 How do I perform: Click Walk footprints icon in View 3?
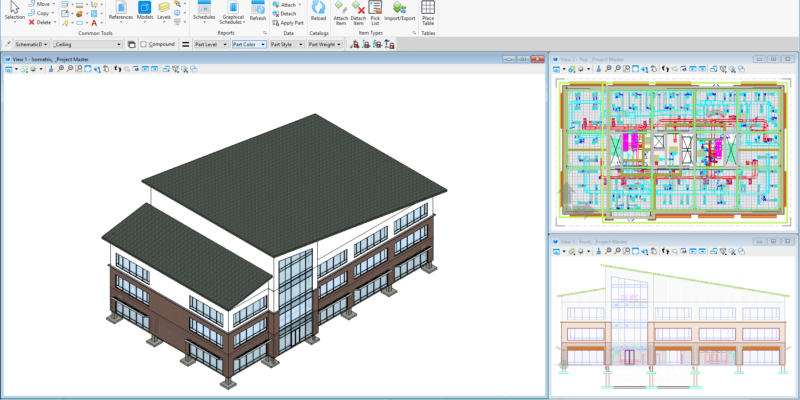click(665, 251)
